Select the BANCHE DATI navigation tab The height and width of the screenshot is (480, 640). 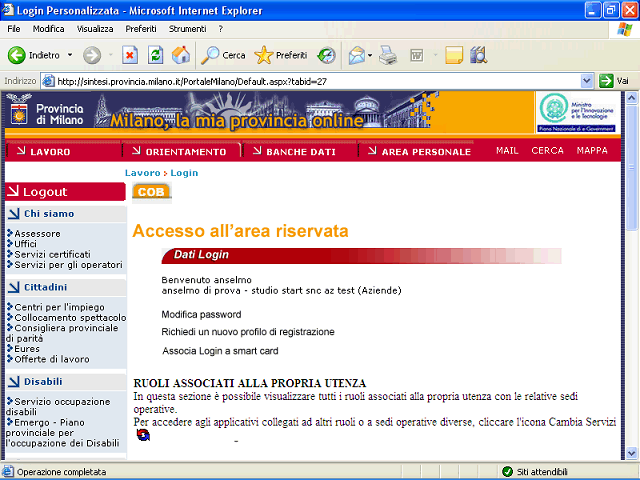(x=300, y=151)
